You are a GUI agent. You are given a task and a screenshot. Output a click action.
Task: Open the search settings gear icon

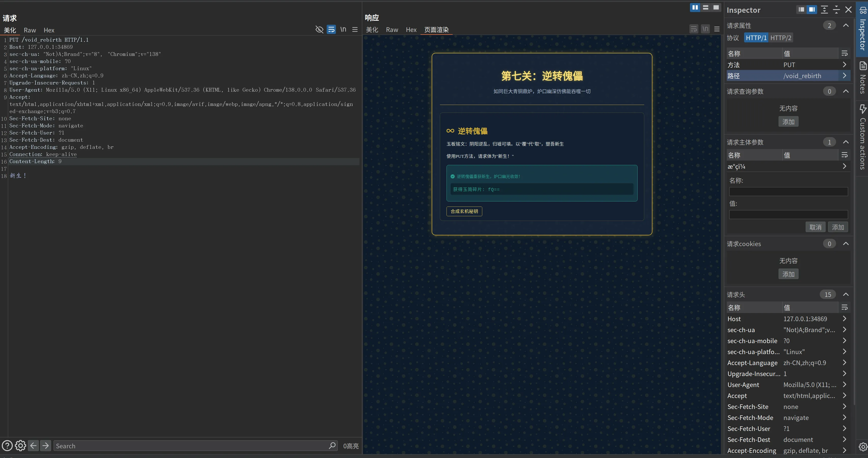coord(20,445)
